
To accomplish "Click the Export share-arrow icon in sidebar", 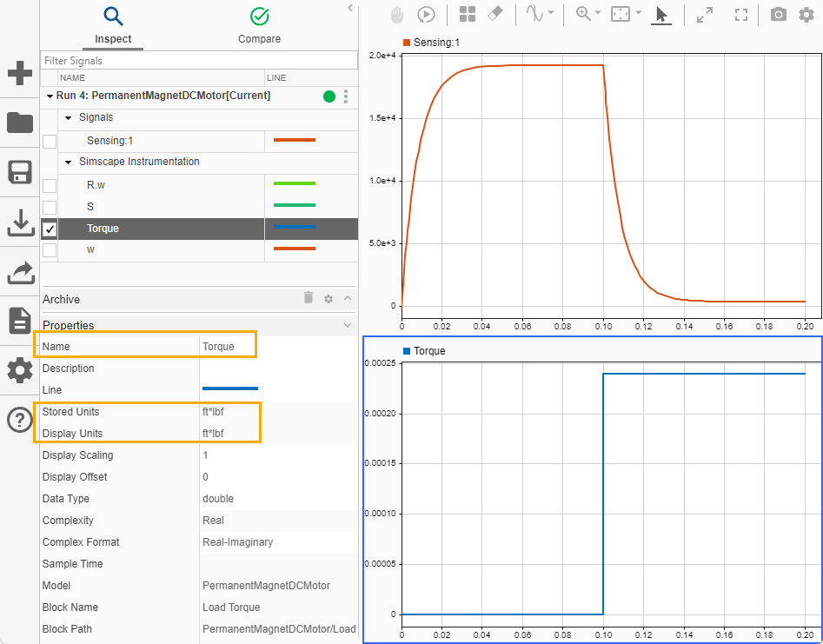I will [20, 272].
